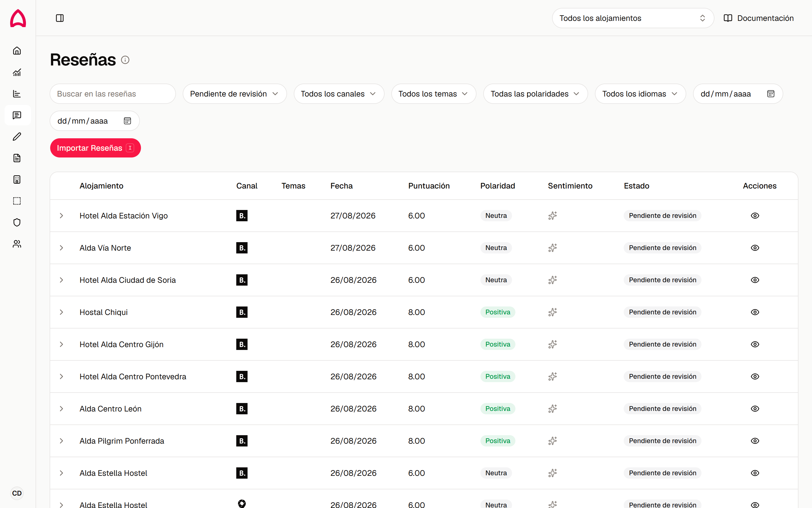Click the Fecha column header
812x508 pixels.
(x=341, y=186)
